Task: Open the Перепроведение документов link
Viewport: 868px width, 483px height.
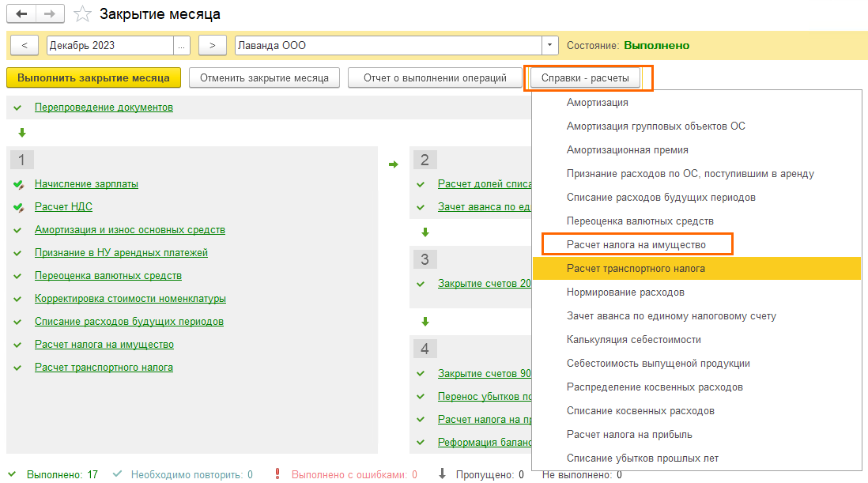Action: (x=104, y=108)
